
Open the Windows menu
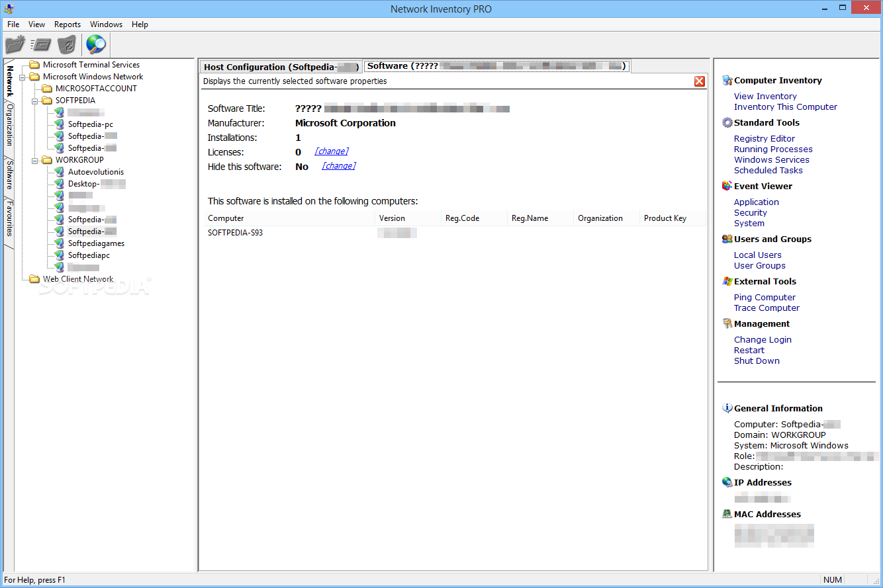(106, 24)
